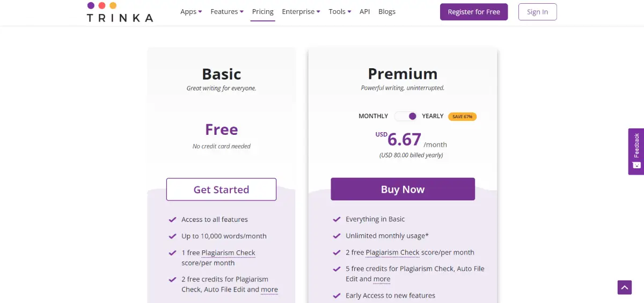This screenshot has height=303, width=644.
Task: Select the MONTHLY billing label
Action: tap(373, 116)
